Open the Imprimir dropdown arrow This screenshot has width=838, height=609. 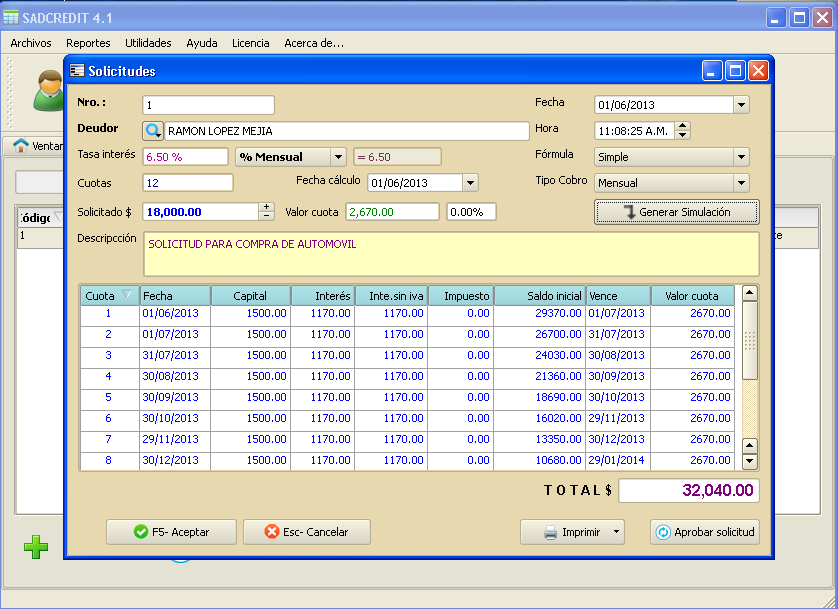click(x=616, y=532)
